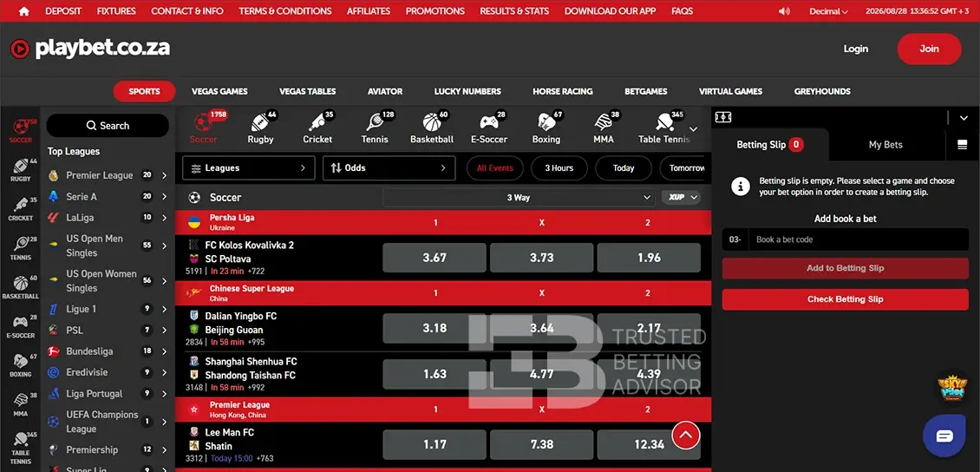Click the Login link

(856, 49)
